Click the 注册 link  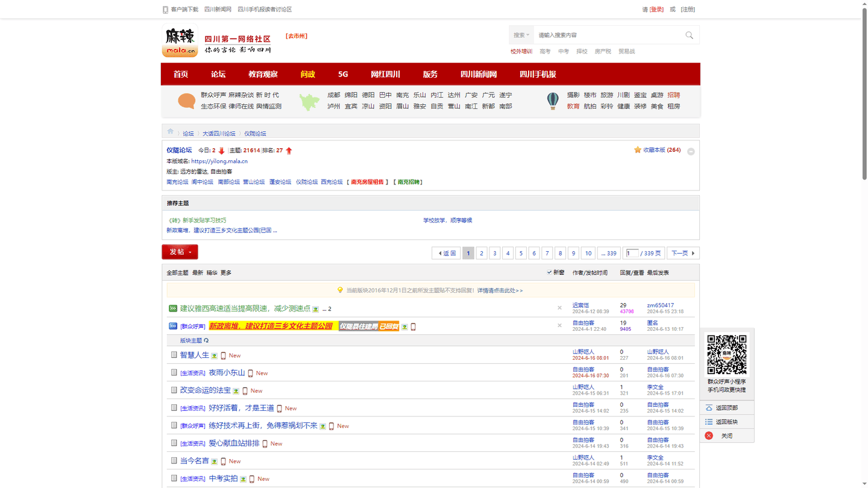point(688,10)
